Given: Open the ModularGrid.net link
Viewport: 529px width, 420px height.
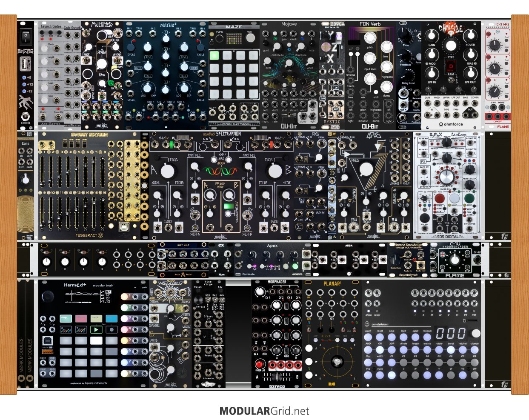Looking at the screenshot, I should click(264, 411).
